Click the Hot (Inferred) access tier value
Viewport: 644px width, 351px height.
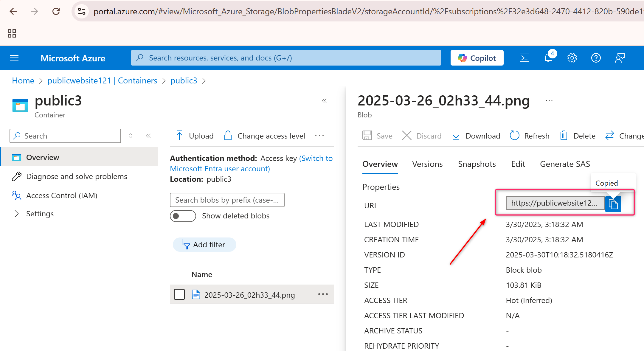point(529,300)
